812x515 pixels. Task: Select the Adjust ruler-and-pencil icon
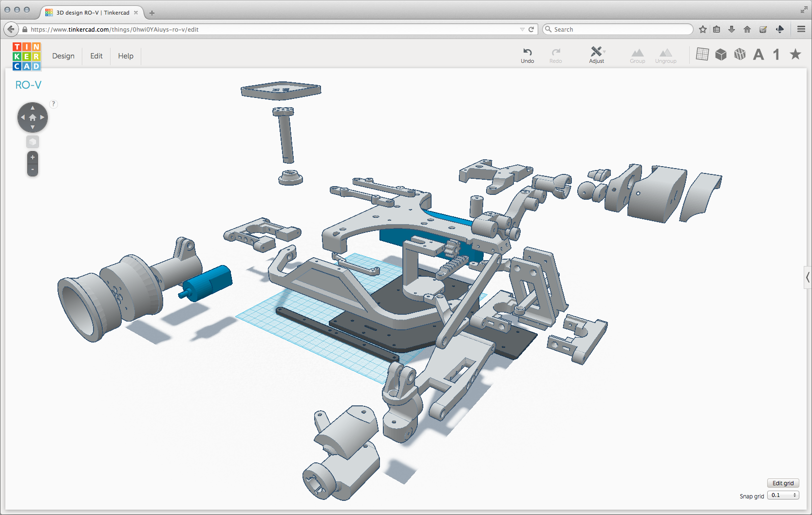point(595,52)
